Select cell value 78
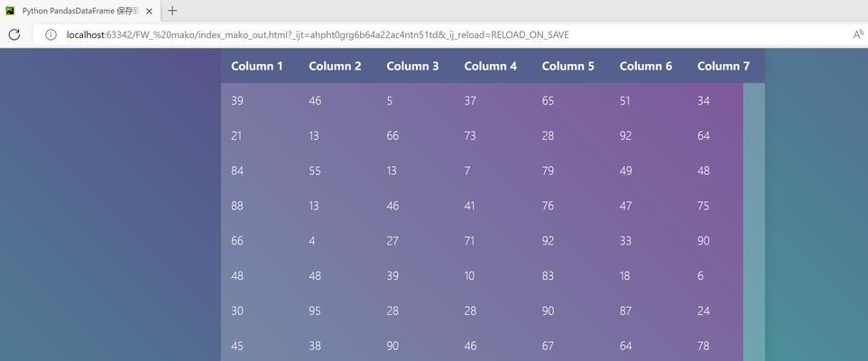The height and width of the screenshot is (361, 868). (704, 346)
